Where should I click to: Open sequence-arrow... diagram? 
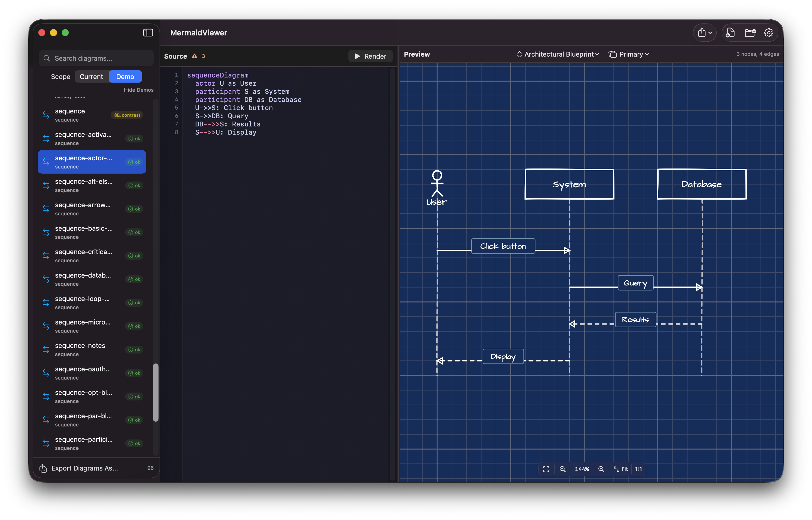[92, 209]
